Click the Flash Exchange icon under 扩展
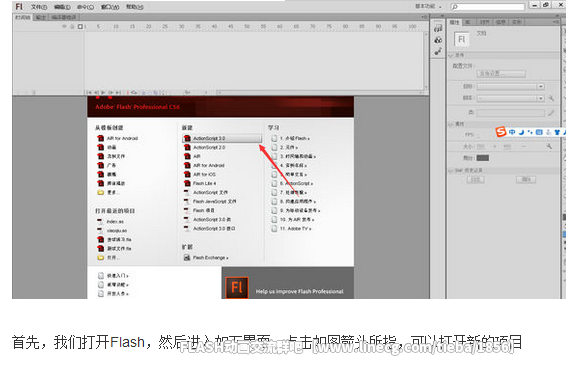This screenshot has height=366, width=566. 187,257
